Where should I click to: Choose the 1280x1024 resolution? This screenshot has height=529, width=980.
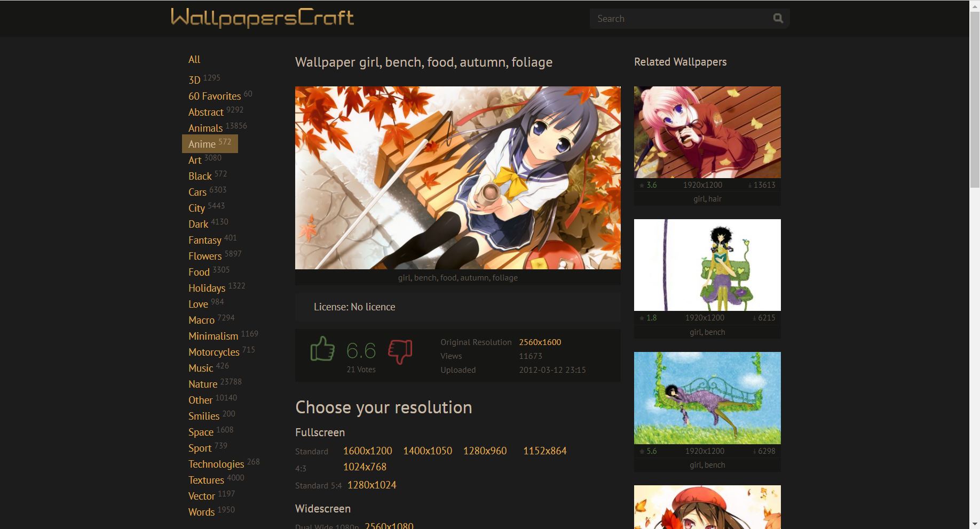(x=372, y=485)
